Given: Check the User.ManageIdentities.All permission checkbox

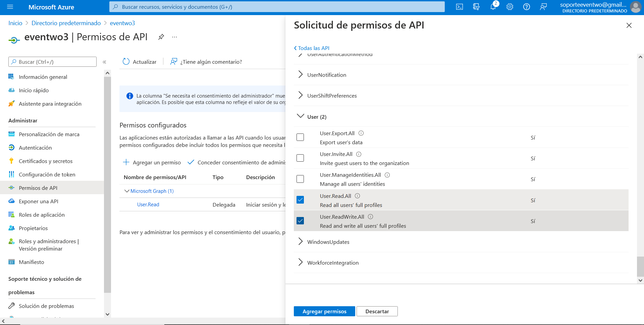Looking at the screenshot, I should point(300,179).
